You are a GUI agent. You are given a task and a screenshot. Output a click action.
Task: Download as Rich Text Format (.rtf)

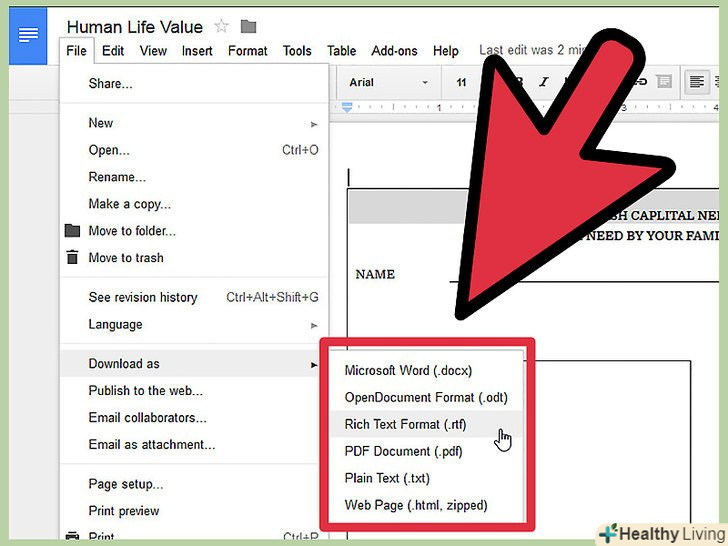[426, 424]
